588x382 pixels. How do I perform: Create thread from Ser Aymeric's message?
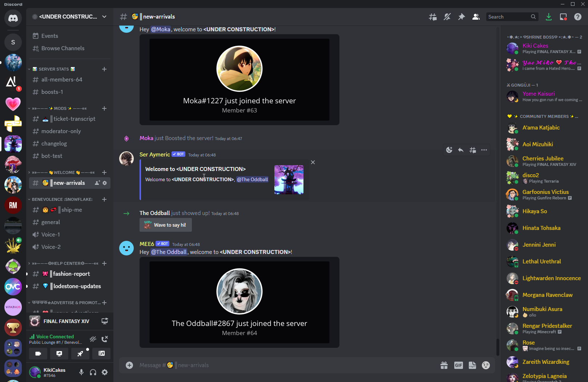click(472, 150)
